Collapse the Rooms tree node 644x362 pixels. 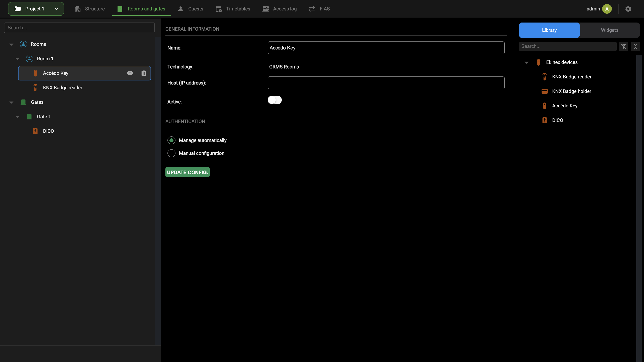point(11,44)
